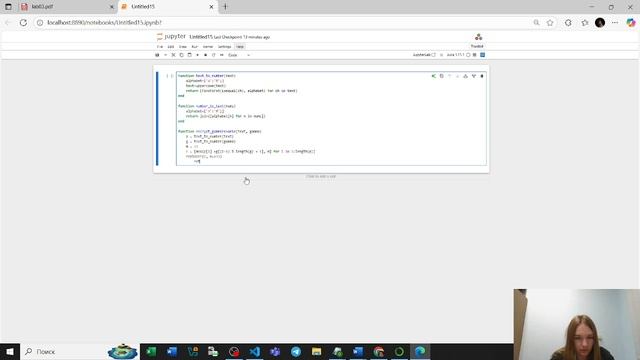The width and height of the screenshot is (640, 360).
Task: Save the notebook with the save icon
Action: 157,55
